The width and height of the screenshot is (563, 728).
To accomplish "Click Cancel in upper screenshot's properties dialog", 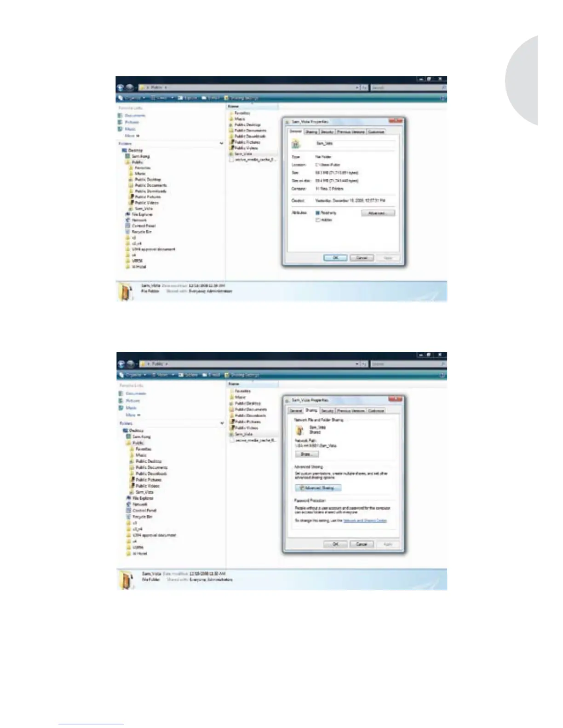I will click(362, 258).
